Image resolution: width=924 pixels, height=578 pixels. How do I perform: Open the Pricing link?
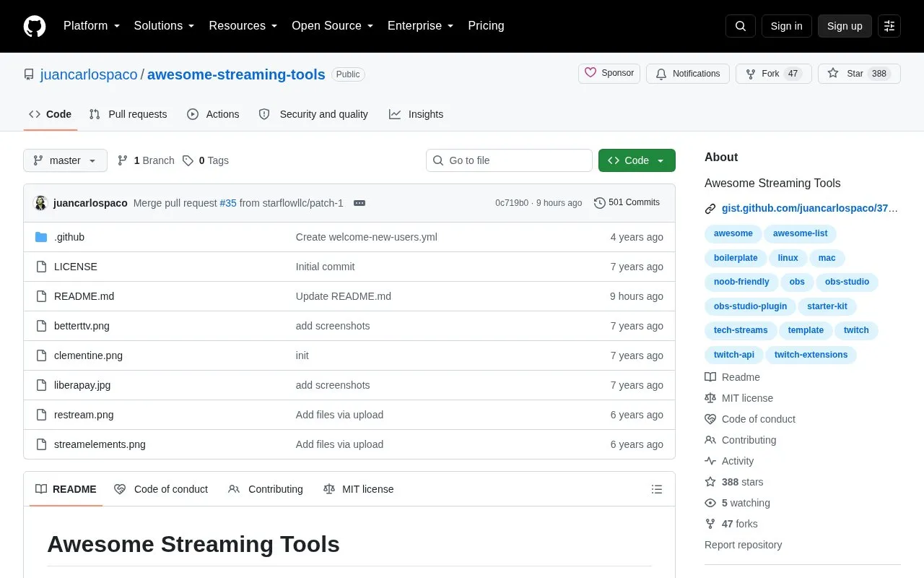486,26
